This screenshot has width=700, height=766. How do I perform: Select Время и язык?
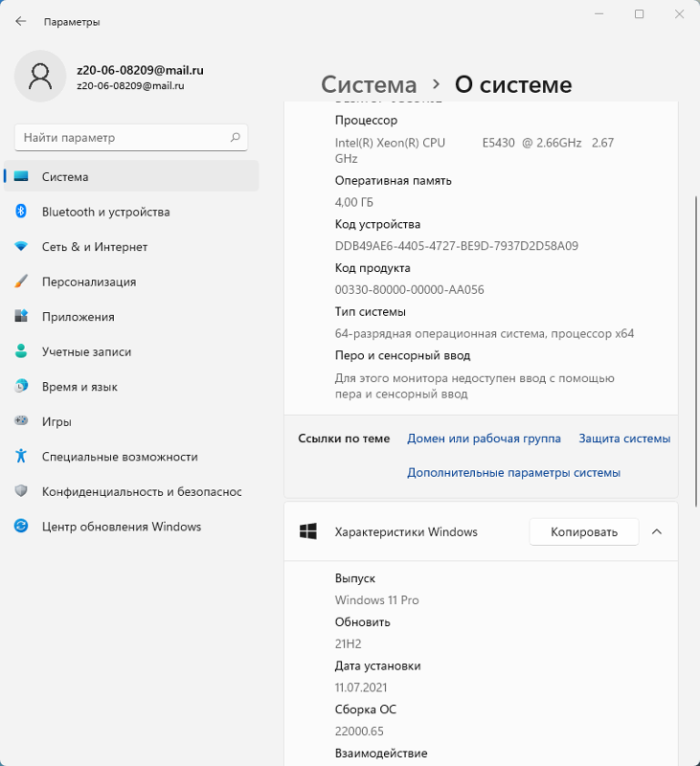point(131,387)
